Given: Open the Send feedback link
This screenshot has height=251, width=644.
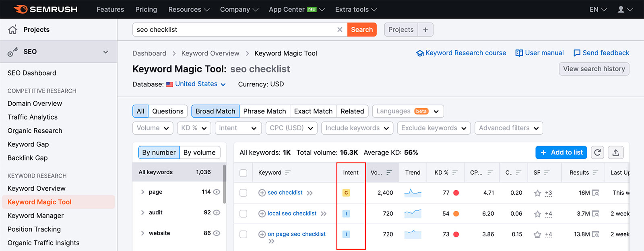Looking at the screenshot, I should click(601, 53).
